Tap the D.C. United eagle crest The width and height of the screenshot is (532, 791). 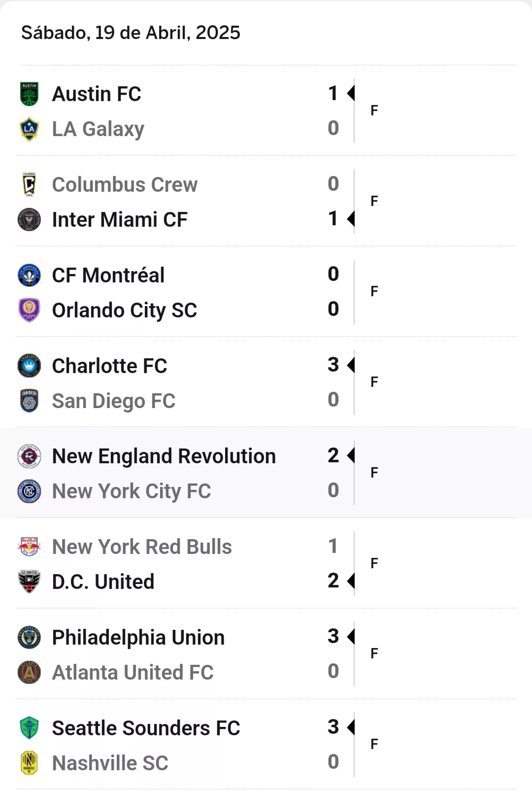[x=29, y=582]
